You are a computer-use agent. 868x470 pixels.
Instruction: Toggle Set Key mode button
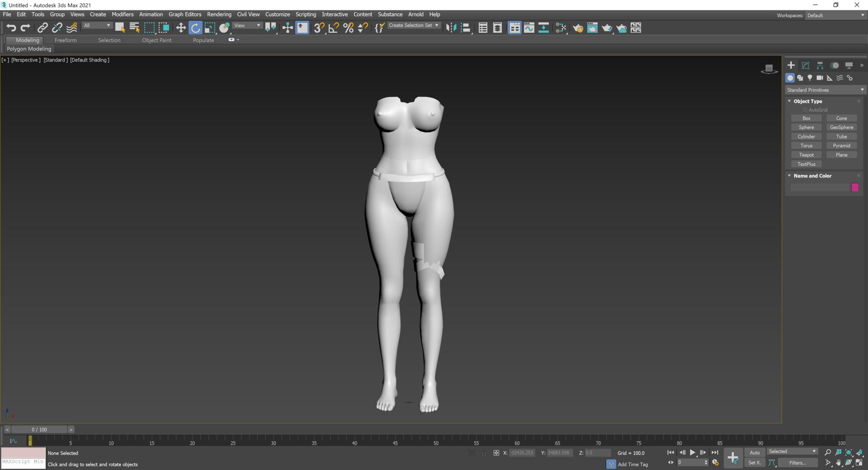755,463
